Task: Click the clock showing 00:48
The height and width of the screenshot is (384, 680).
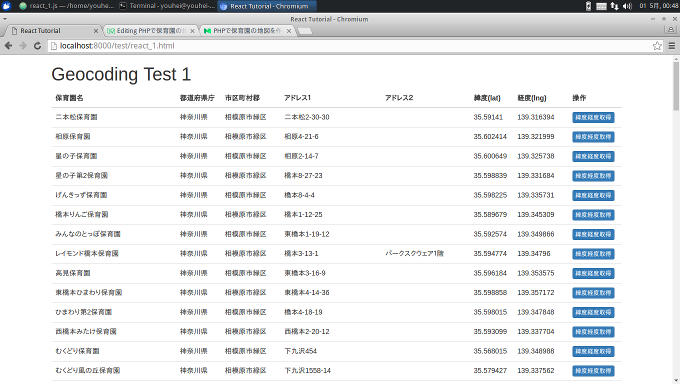Action: 658,6
